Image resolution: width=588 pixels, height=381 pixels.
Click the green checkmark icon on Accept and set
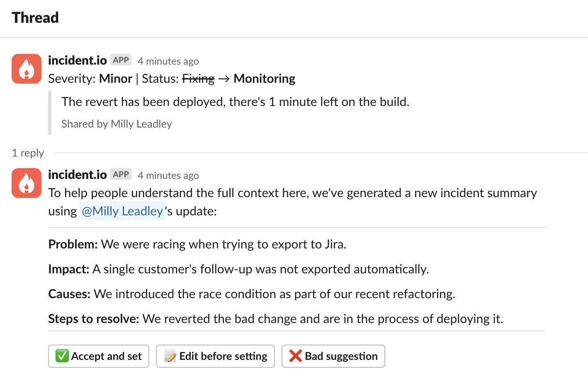(x=62, y=356)
